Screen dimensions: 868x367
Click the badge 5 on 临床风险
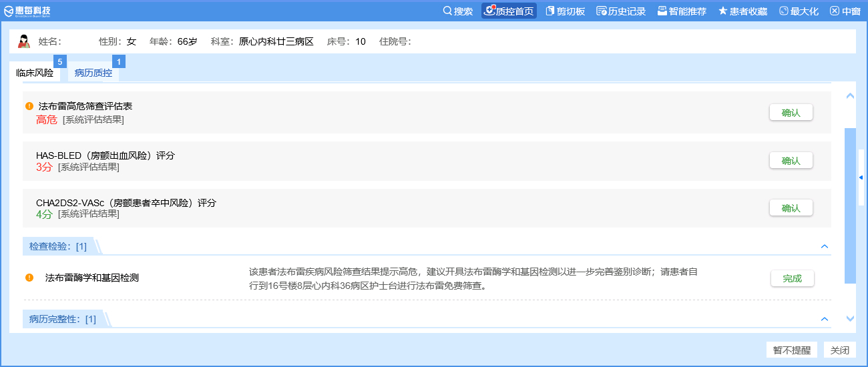pos(59,62)
